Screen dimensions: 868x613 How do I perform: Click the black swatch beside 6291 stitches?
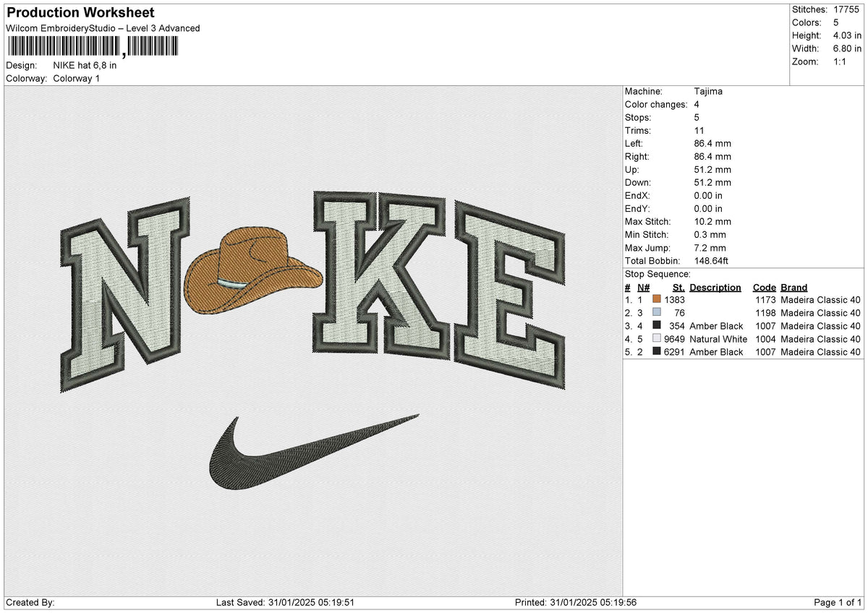657,351
